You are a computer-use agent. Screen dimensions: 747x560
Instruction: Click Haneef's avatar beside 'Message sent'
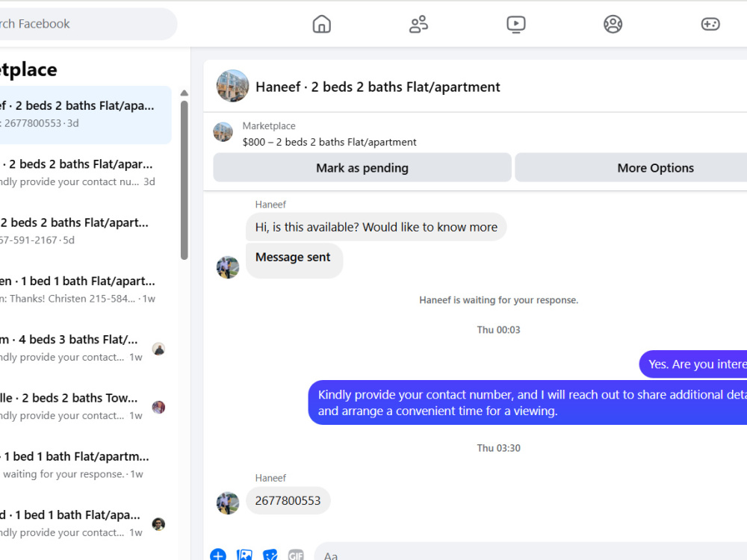tap(228, 267)
